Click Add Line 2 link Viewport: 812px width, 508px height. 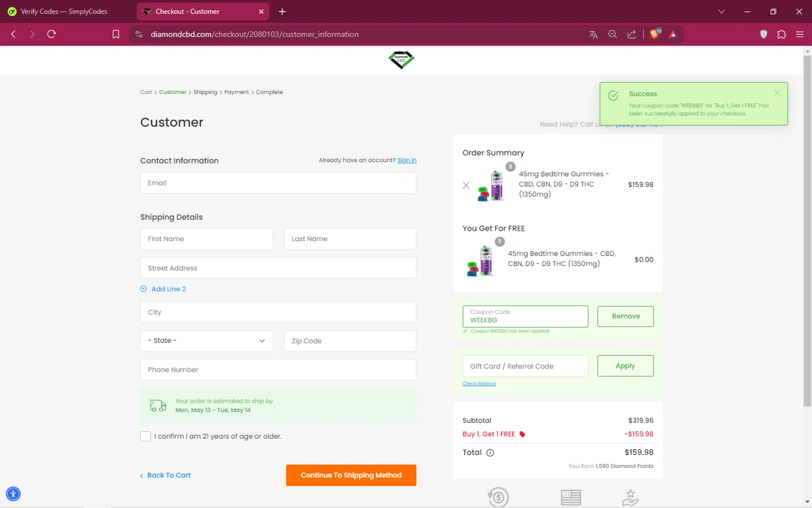coord(169,289)
